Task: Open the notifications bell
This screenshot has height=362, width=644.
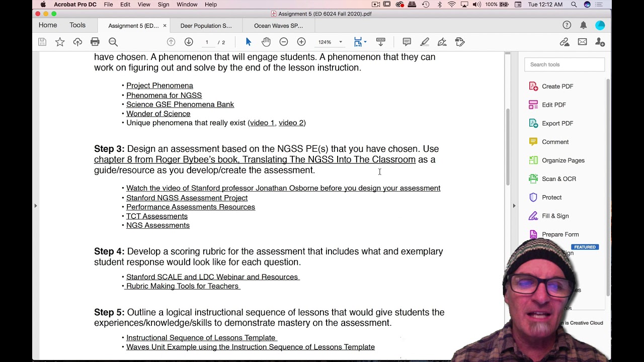Action: 583,25
